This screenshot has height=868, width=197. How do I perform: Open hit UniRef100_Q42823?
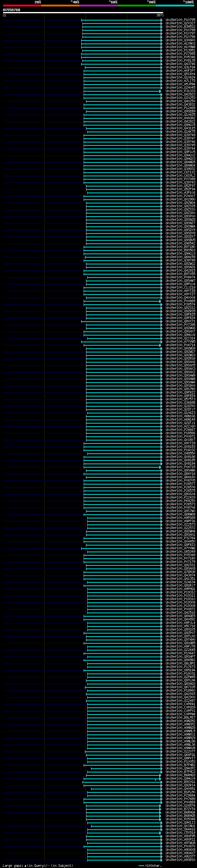tap(180, 94)
